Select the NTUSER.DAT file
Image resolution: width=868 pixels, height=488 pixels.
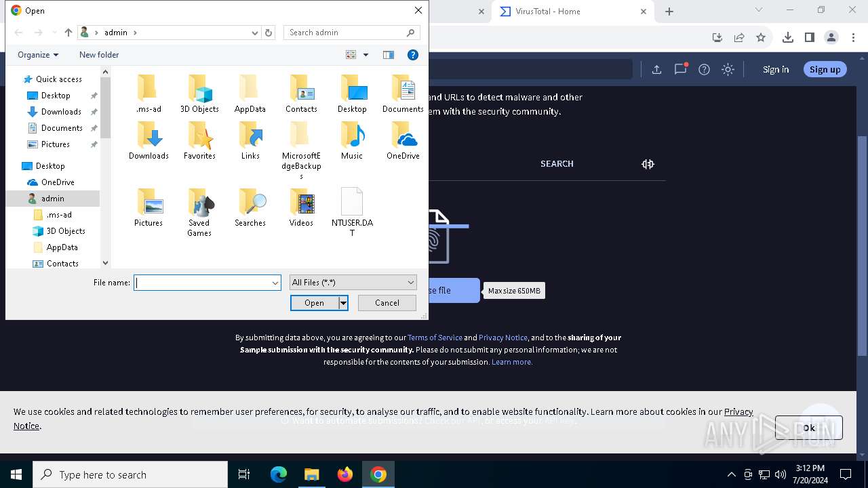click(x=352, y=213)
